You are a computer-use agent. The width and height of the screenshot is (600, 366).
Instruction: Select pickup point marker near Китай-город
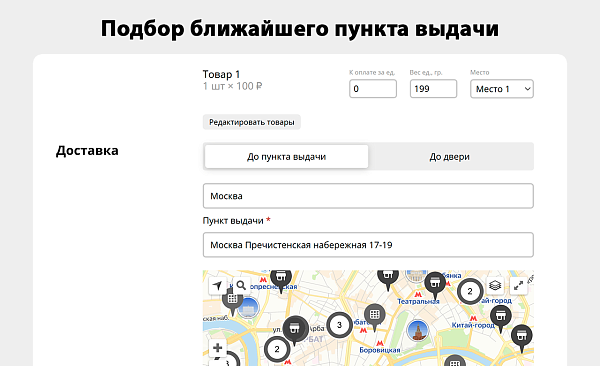tap(501, 317)
